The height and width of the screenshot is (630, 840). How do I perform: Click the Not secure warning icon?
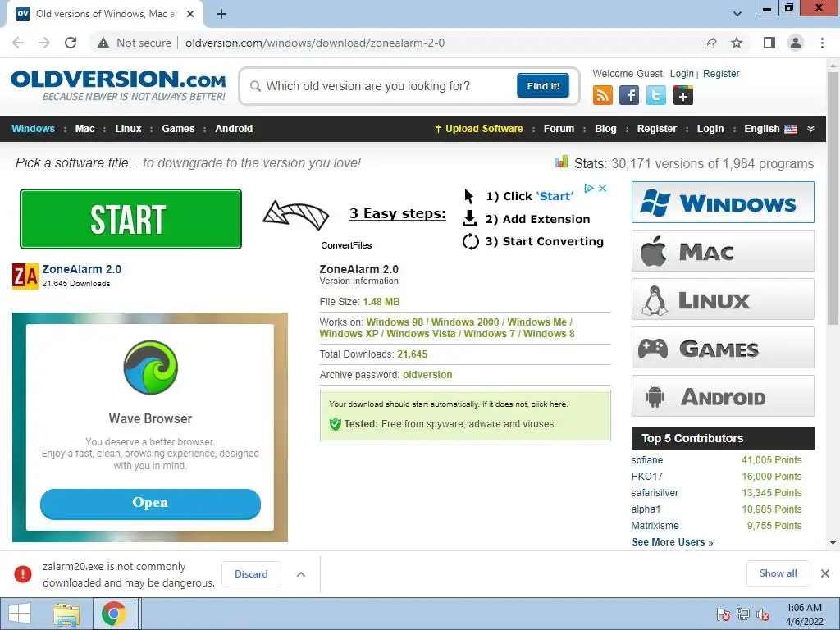pos(103,43)
